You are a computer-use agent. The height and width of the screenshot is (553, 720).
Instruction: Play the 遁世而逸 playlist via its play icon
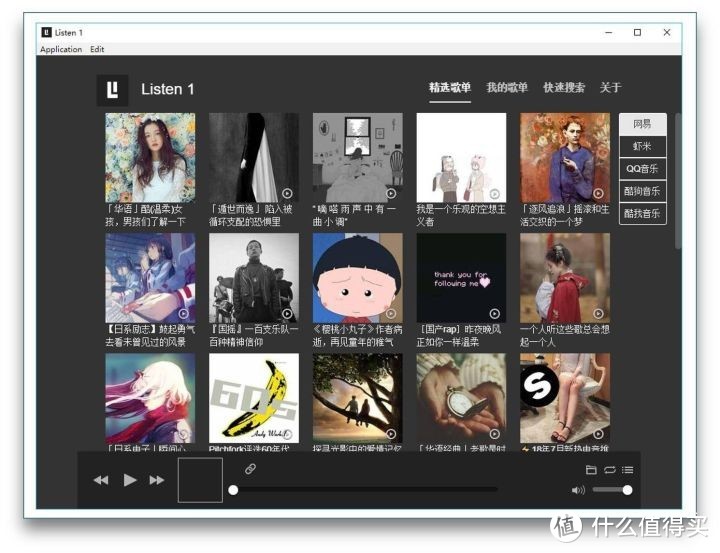tap(287, 193)
